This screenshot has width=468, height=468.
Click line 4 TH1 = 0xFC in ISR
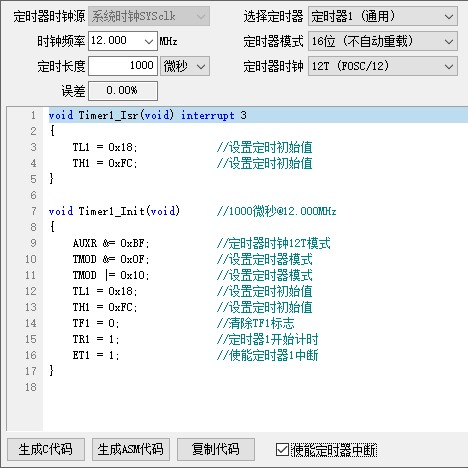click(x=105, y=163)
